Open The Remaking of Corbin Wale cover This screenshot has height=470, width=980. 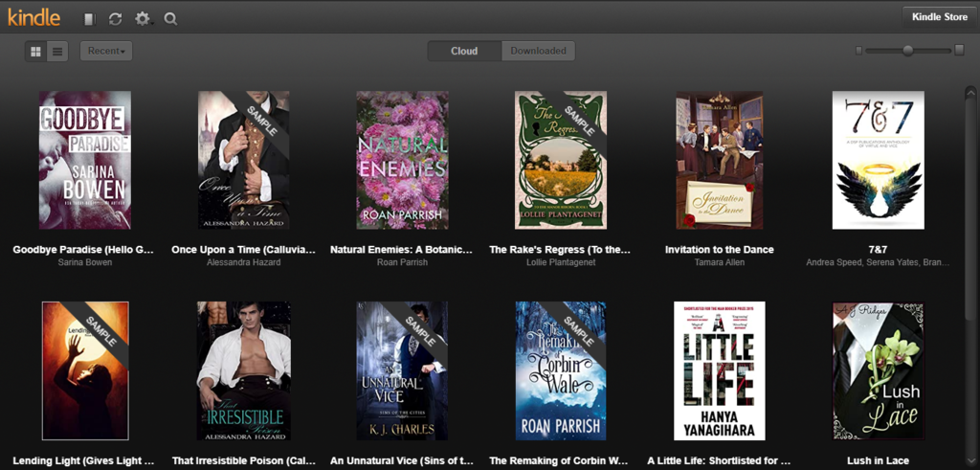coord(561,370)
